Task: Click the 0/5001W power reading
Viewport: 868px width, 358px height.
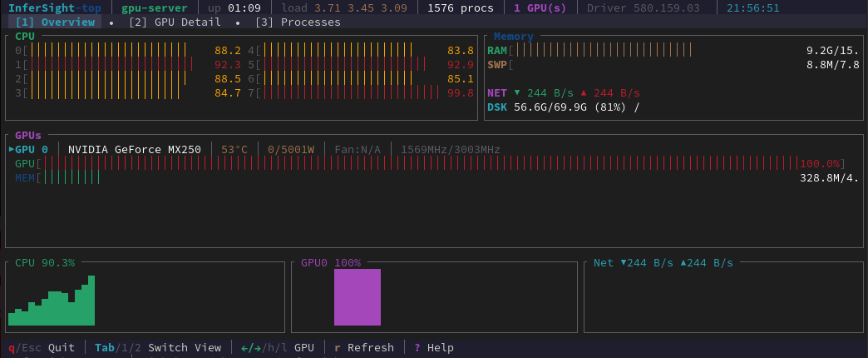Action: [x=291, y=150]
